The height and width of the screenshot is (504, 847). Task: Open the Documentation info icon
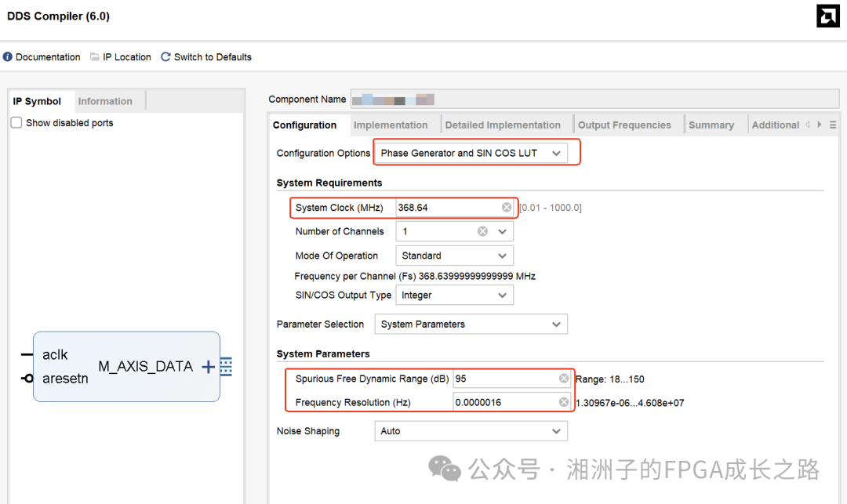point(8,56)
